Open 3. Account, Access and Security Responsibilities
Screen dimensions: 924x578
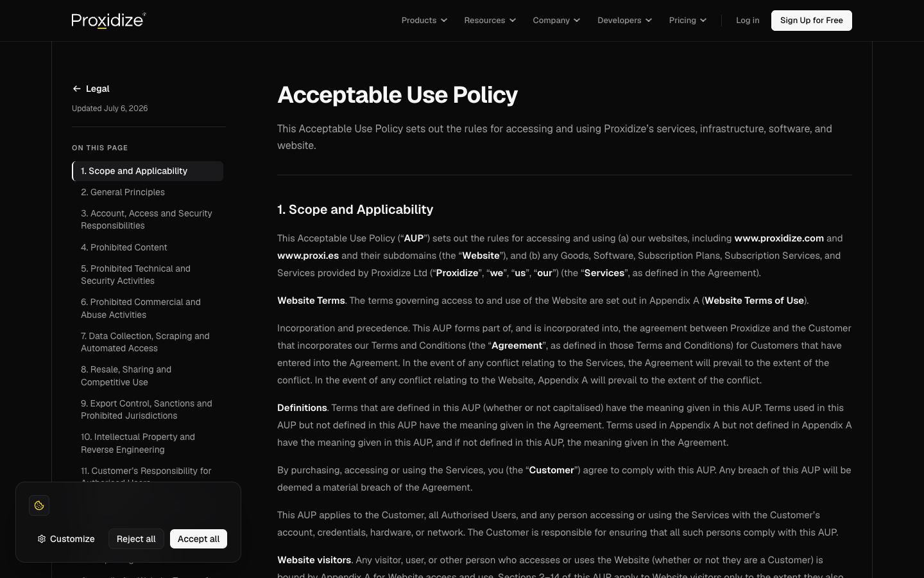coord(146,220)
